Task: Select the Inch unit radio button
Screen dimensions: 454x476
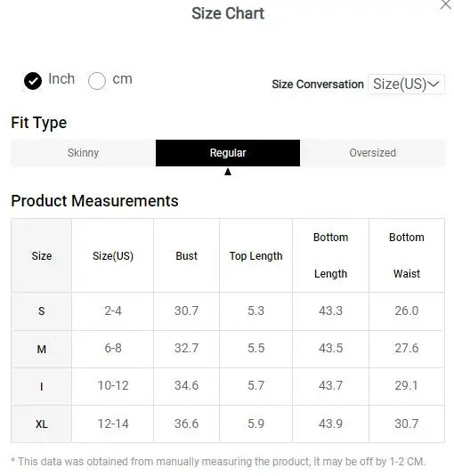Action: 33,81
